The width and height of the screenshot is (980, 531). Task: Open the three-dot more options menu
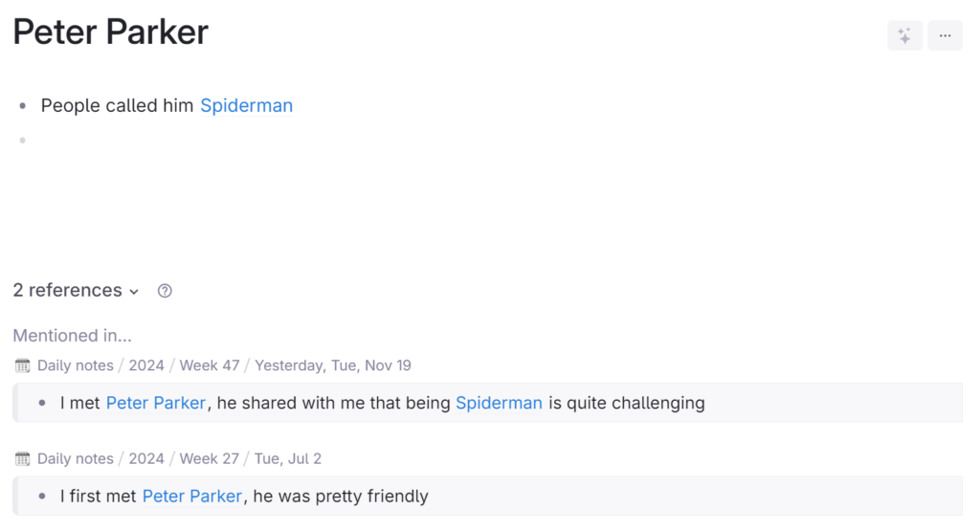[x=945, y=35]
